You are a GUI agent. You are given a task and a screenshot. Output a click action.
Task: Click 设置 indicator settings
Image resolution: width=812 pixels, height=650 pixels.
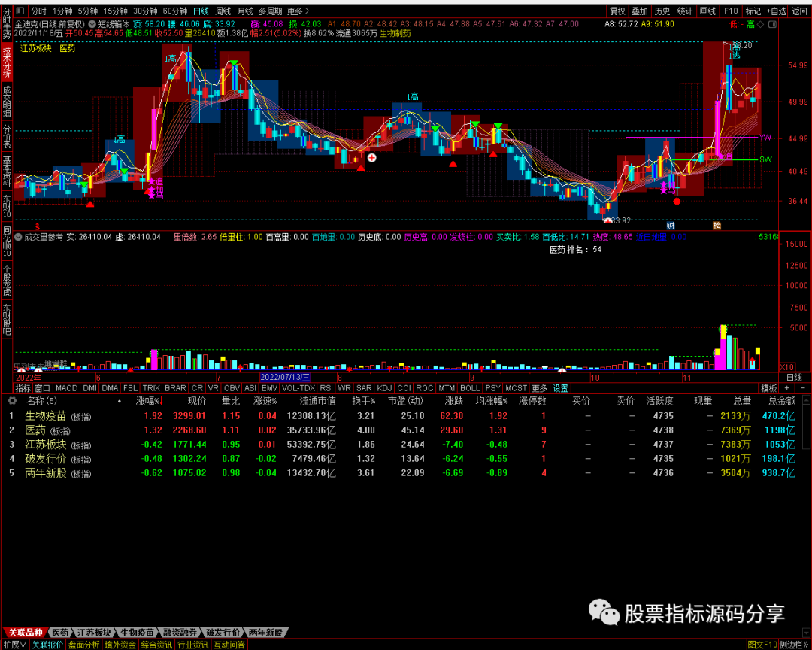560,388
